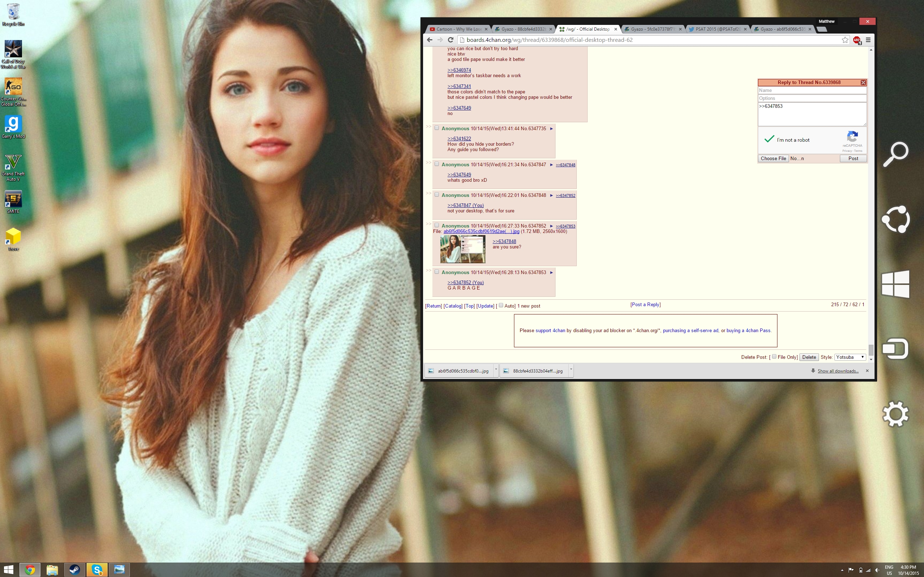Check the File Only checkbox
Image resolution: width=924 pixels, height=577 pixels.
coord(774,356)
